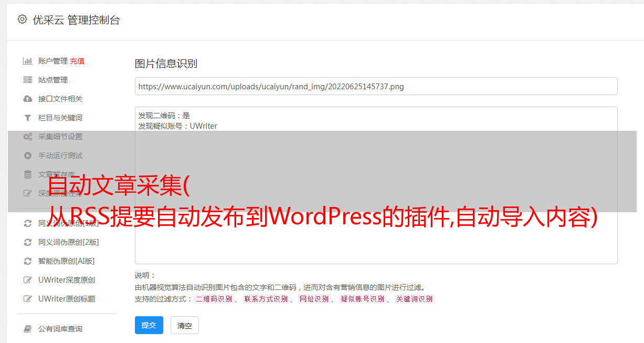Click the gear icon beside 优采云 管理控制台
This screenshot has height=343, width=644.
(x=22, y=19)
